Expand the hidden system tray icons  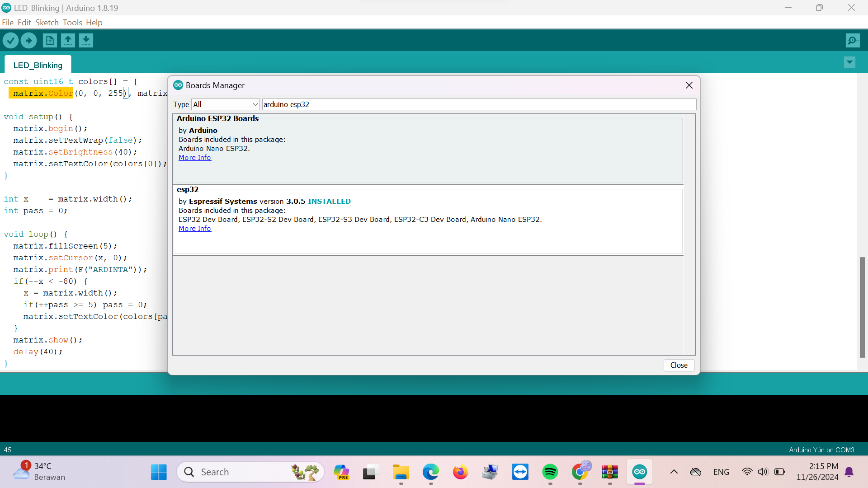click(674, 472)
